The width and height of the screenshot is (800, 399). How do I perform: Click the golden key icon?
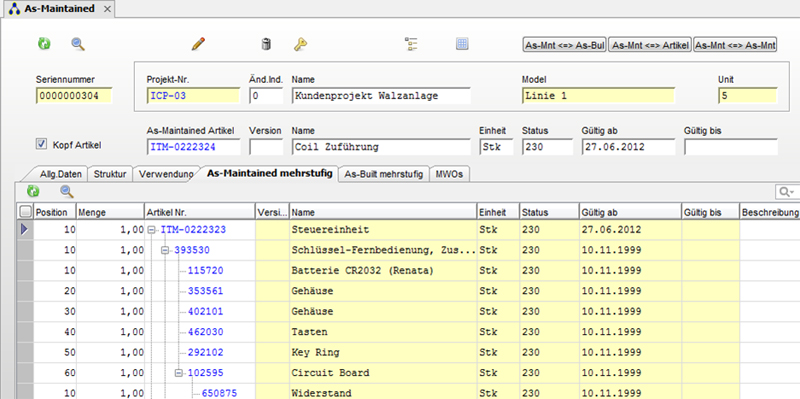tap(300, 44)
